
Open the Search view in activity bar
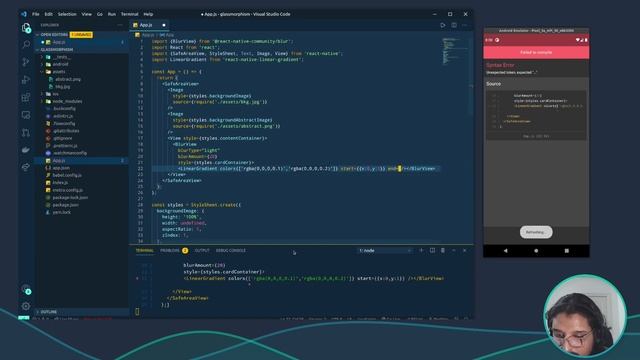[x=26, y=44]
